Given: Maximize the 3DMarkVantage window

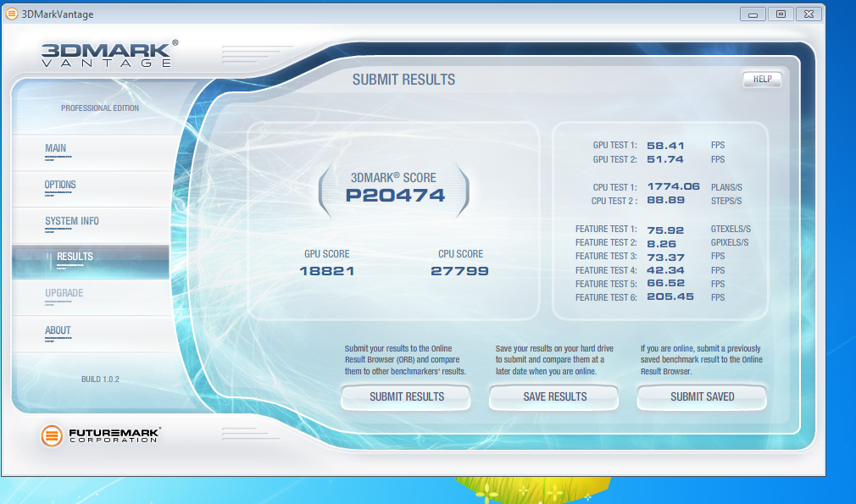Looking at the screenshot, I should pyautogui.click(x=781, y=14).
